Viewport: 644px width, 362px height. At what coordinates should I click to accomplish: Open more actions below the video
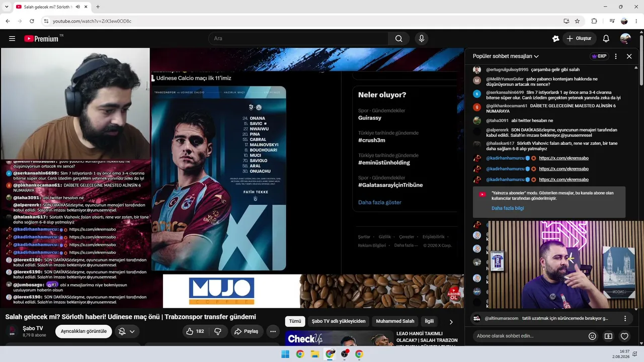273,331
